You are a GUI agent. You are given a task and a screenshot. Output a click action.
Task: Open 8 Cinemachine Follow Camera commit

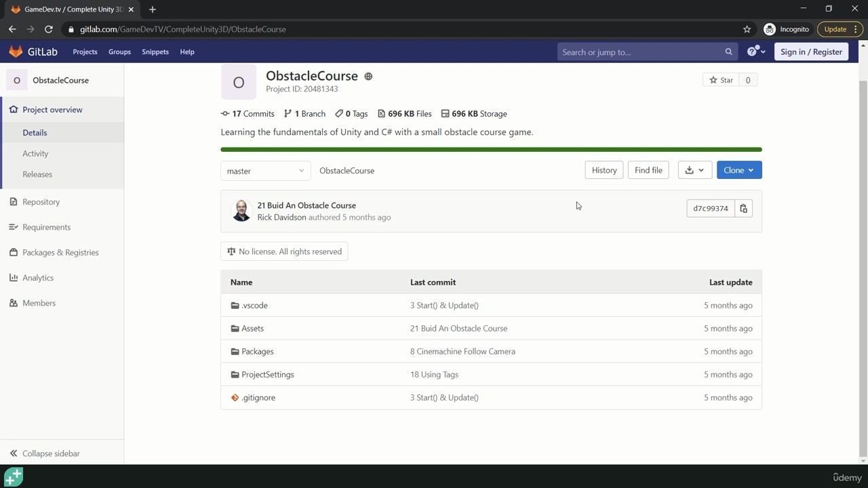pyautogui.click(x=462, y=351)
